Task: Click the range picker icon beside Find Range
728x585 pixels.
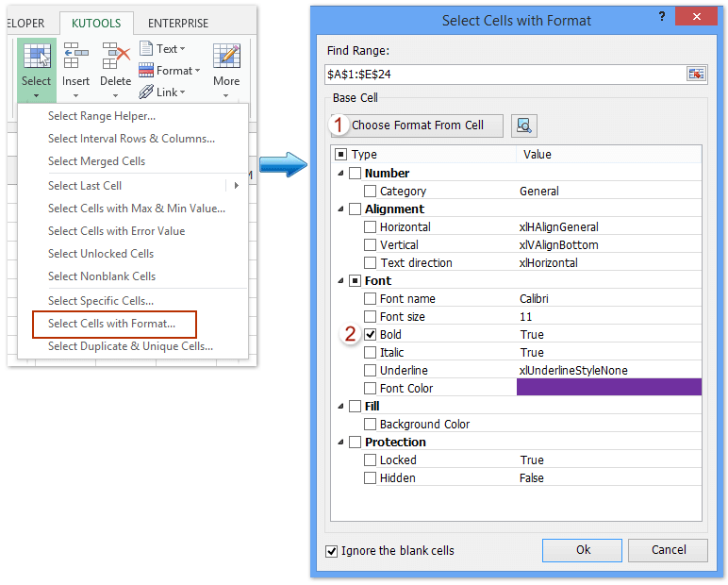Action: 696,74
